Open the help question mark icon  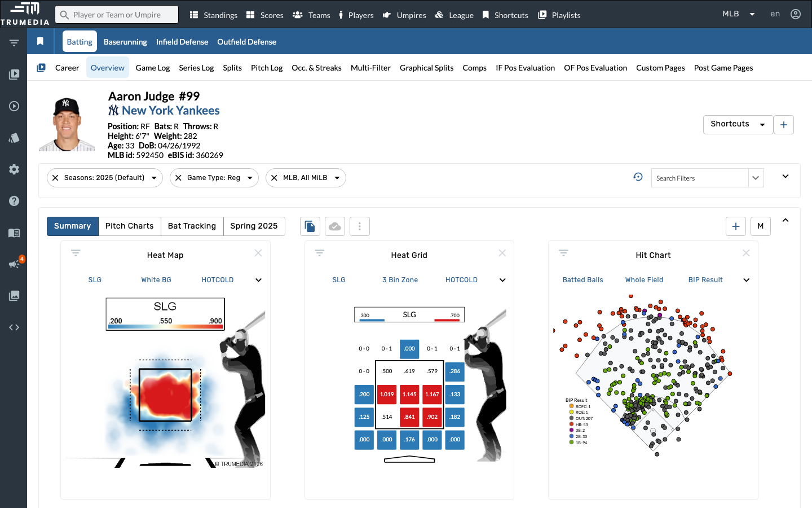(14, 201)
